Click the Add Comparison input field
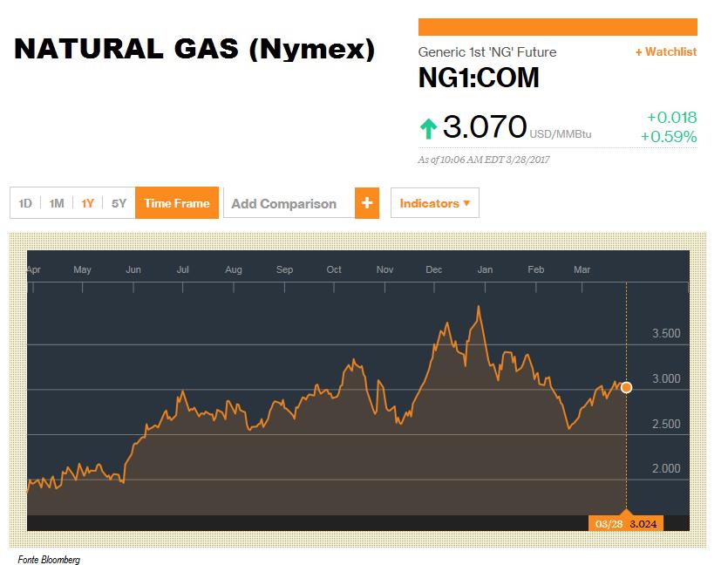The image size is (728, 565). click(x=289, y=203)
